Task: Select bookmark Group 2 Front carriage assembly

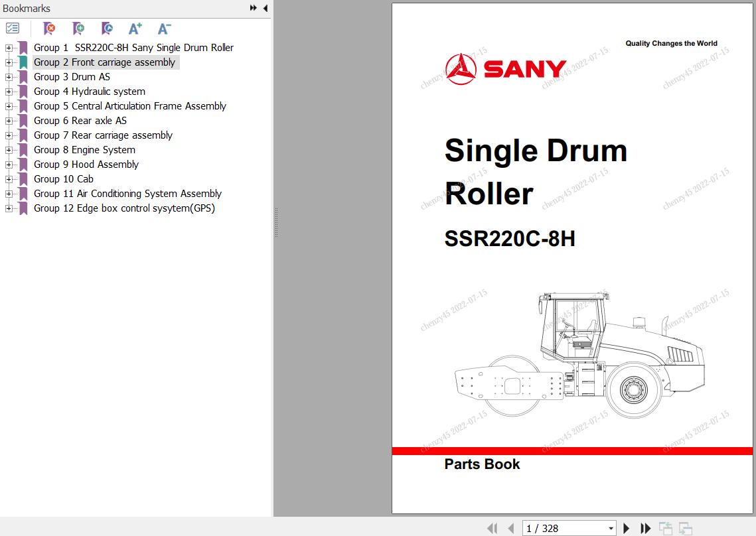Action: click(x=105, y=62)
